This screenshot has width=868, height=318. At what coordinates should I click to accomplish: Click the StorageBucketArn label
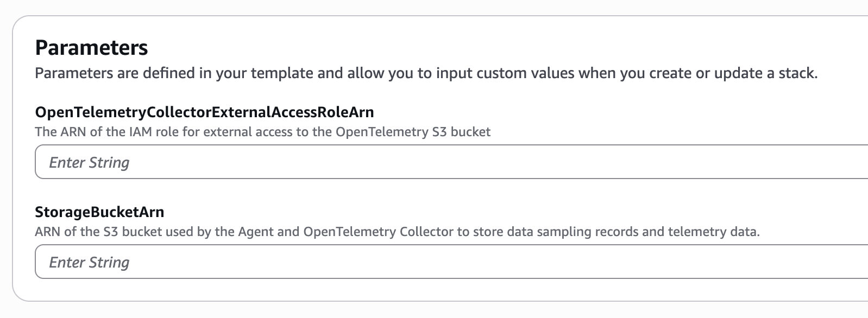point(99,212)
